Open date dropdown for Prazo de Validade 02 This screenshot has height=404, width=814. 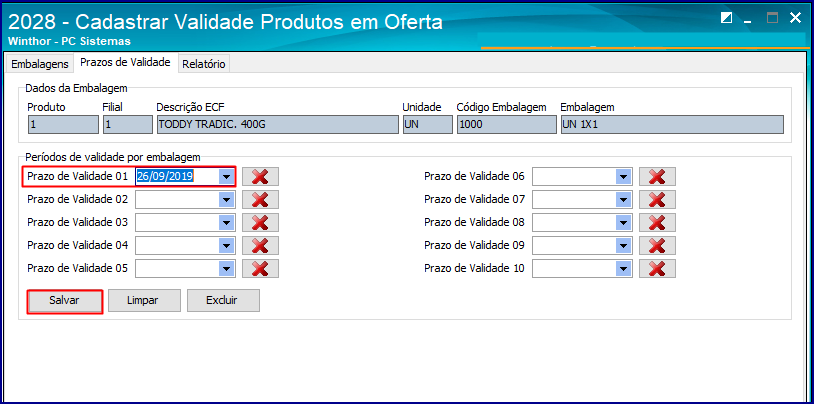[x=226, y=199]
